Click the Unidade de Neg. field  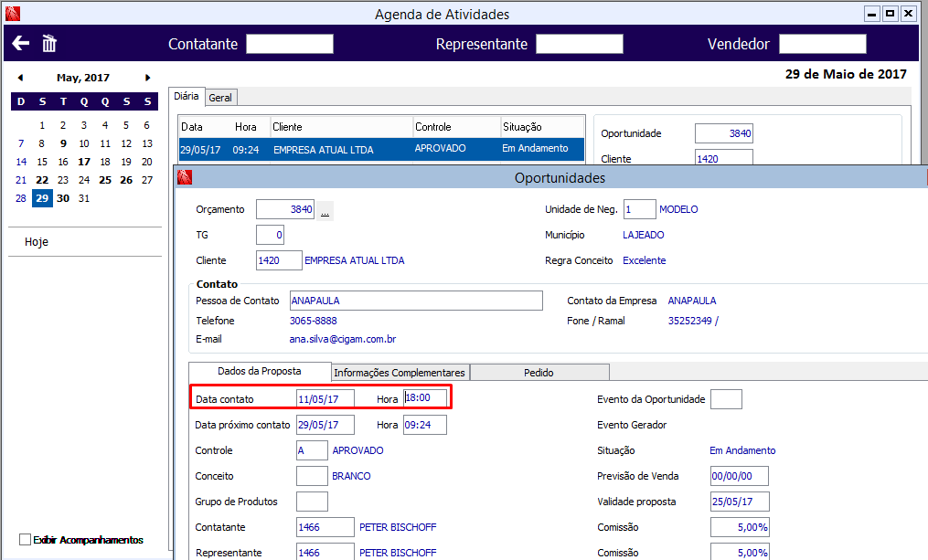pos(640,209)
